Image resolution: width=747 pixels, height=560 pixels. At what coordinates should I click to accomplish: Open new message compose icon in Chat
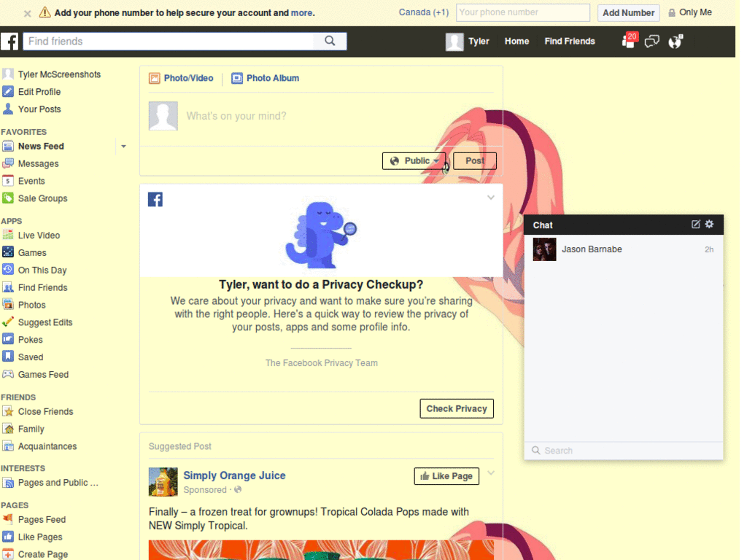(x=695, y=225)
